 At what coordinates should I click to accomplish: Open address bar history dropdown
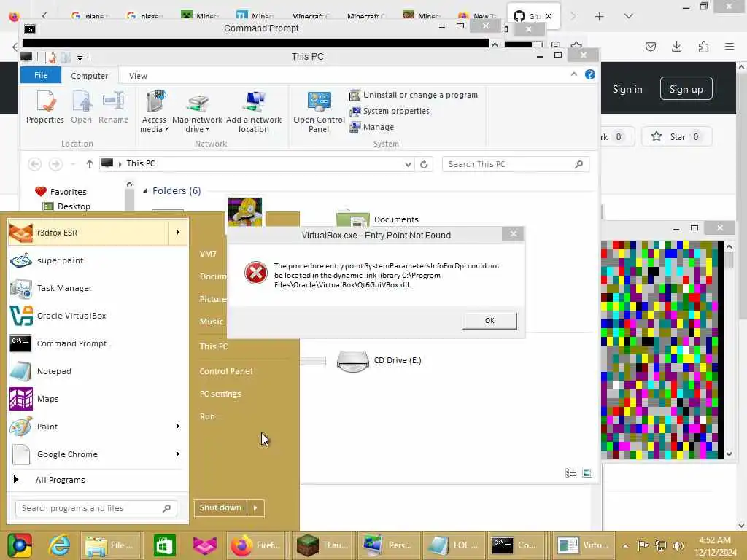[x=408, y=164]
